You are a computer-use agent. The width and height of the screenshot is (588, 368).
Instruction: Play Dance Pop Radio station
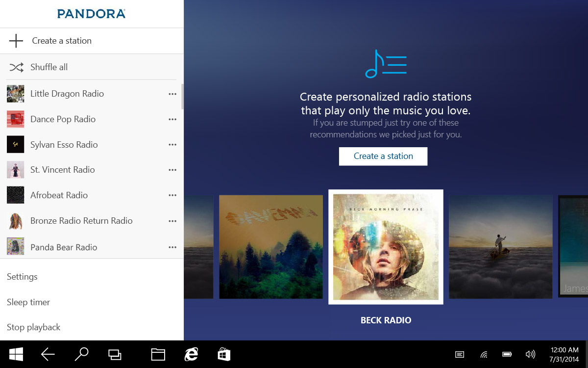63,119
